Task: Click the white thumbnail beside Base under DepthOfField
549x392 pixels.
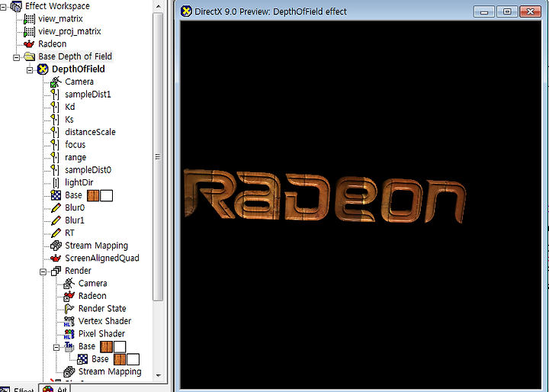Action: (x=107, y=195)
